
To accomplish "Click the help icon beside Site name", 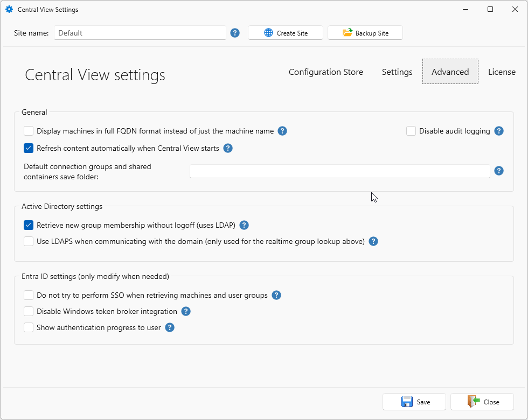I will pyautogui.click(x=235, y=33).
